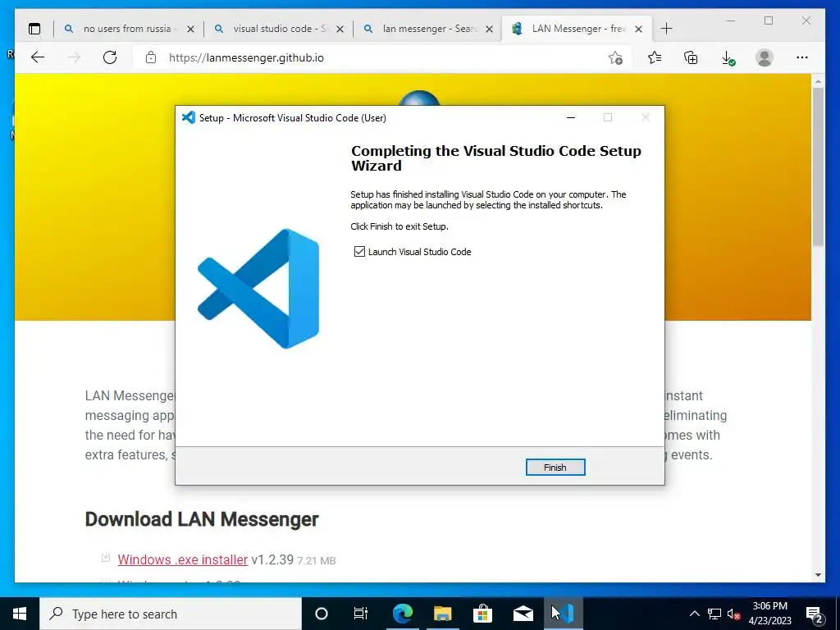Close the 'lan messenger - Search' tab

pos(489,29)
